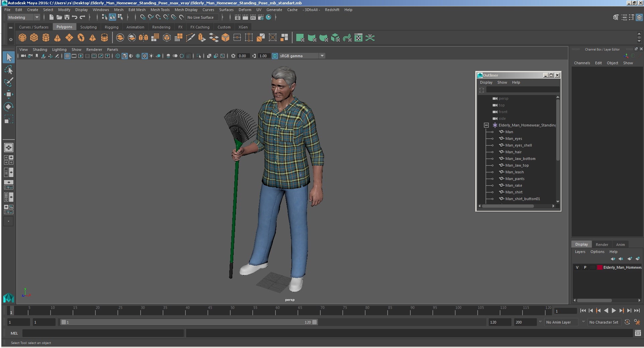The width and height of the screenshot is (644, 348).
Task: Open the Render layer tab
Action: 602,244
